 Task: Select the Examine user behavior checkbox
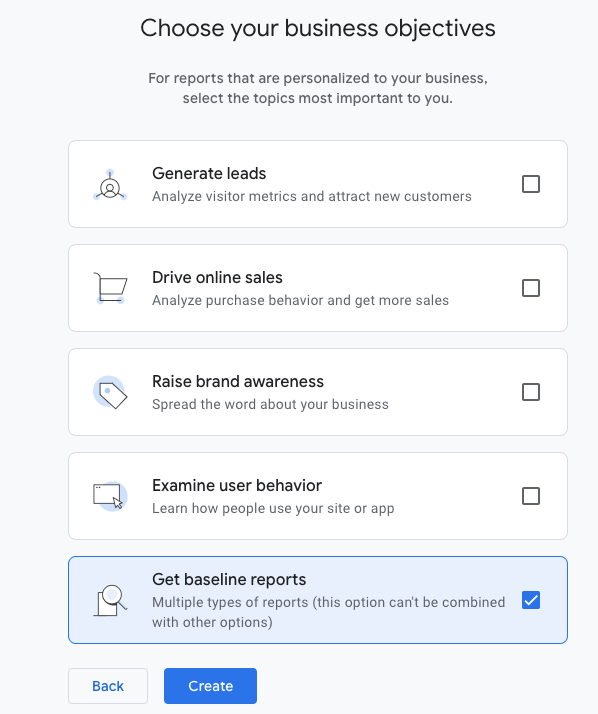pos(531,496)
